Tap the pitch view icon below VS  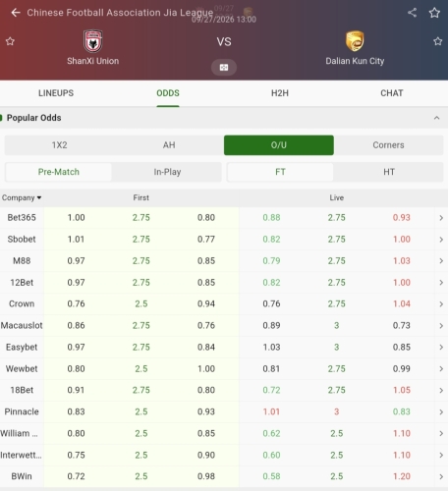click(x=224, y=68)
